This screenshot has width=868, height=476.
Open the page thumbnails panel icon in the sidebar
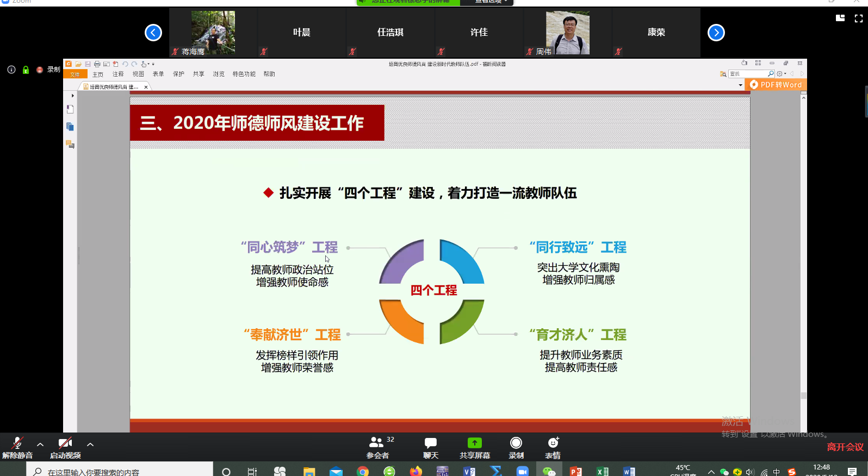(70, 127)
